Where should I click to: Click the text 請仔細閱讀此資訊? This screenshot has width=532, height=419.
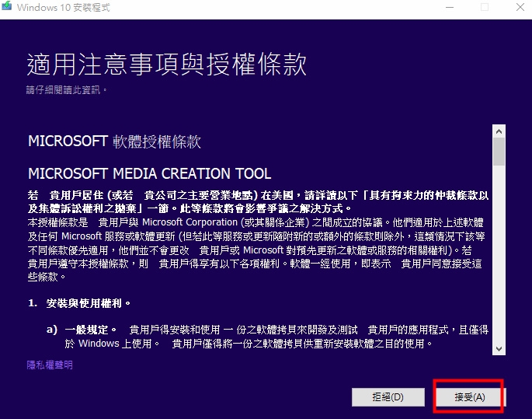pyautogui.click(x=67, y=90)
